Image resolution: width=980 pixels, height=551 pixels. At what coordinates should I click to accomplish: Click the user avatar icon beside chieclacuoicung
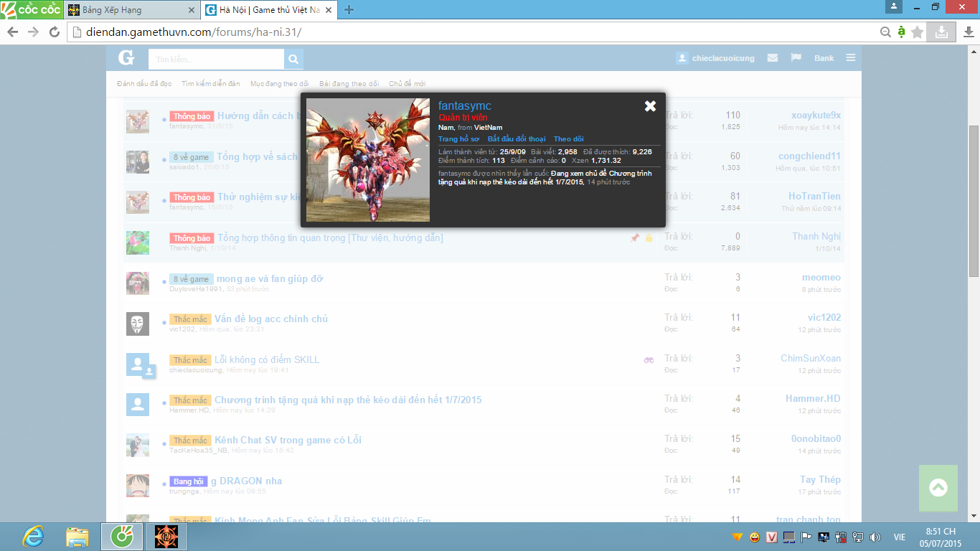682,58
